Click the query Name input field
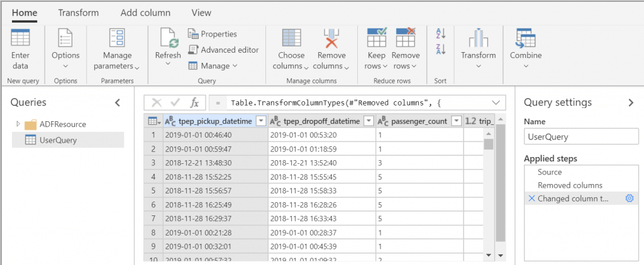The width and height of the screenshot is (644, 265). (581, 137)
